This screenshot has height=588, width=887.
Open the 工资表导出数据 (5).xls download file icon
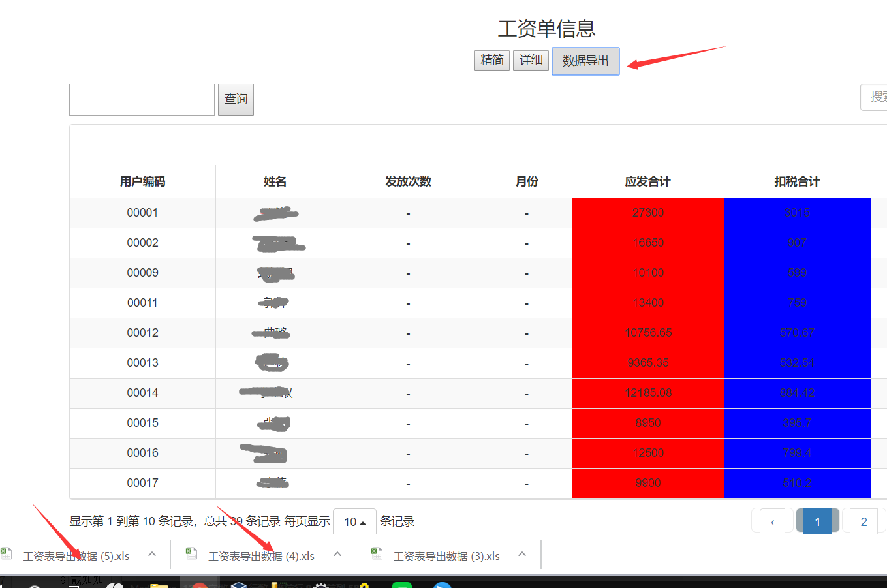click(7, 554)
